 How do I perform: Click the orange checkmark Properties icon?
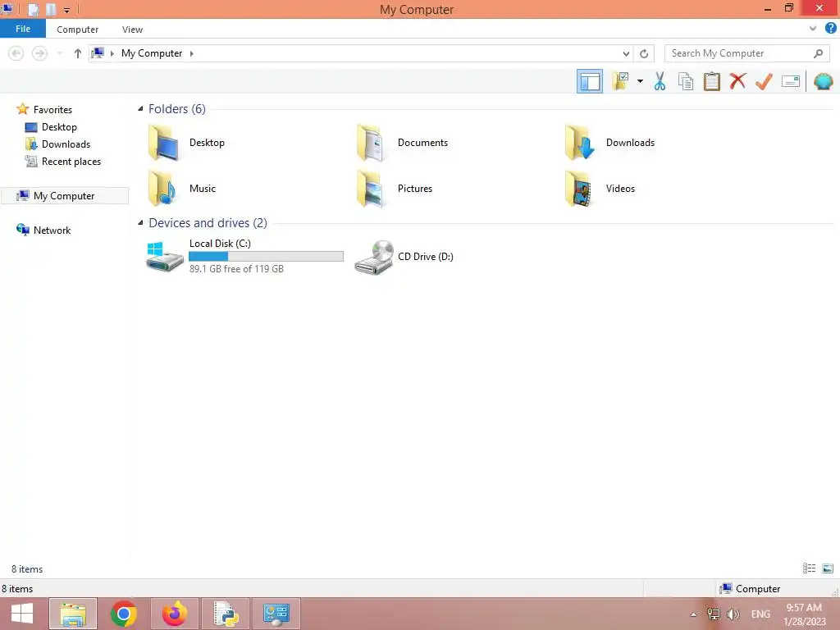coord(764,81)
